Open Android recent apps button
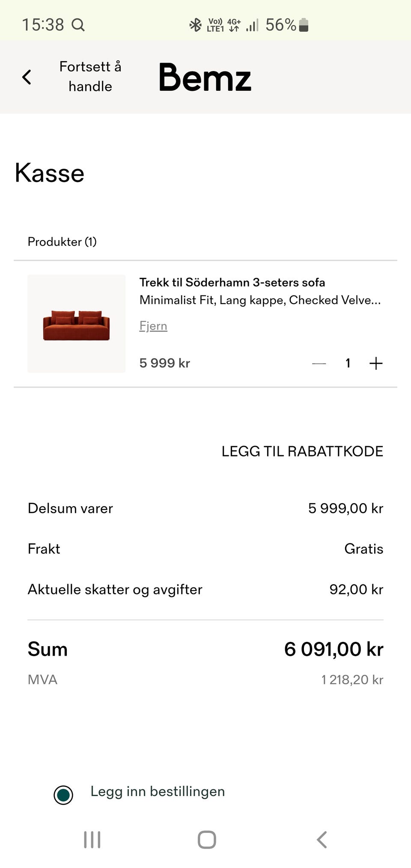The width and height of the screenshot is (411, 868). (x=92, y=840)
